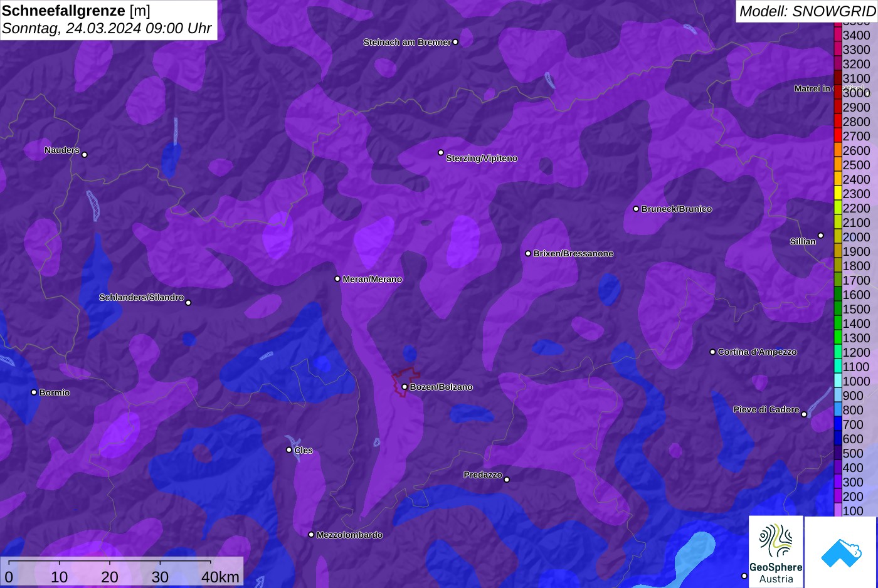Select the 400 m indigo legend swatch
This screenshot has width=878, height=588.
click(837, 468)
